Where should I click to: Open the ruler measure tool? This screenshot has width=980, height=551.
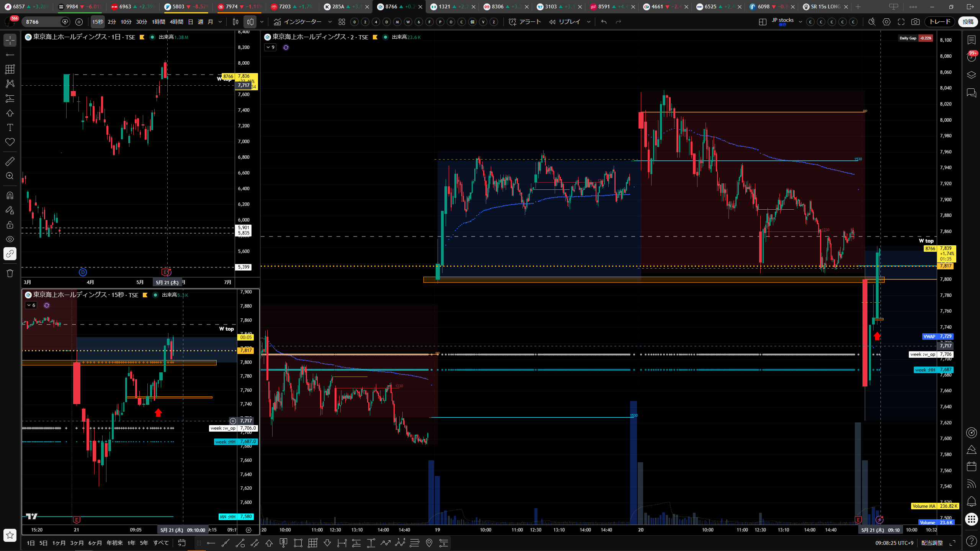click(x=10, y=161)
